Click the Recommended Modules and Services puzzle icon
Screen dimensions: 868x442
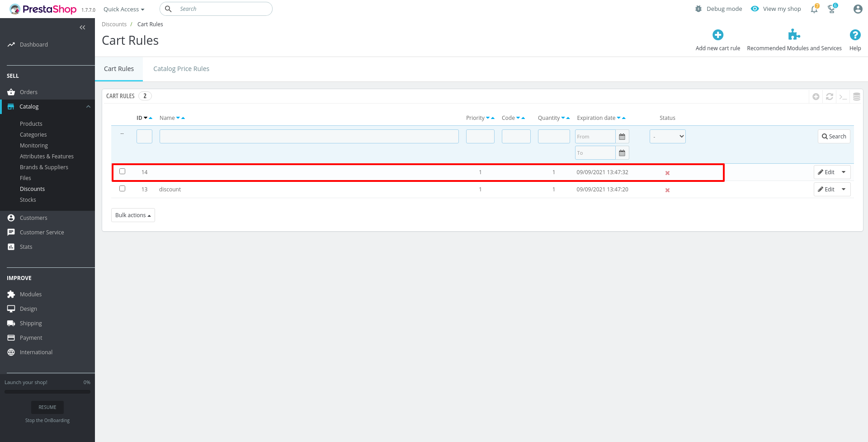coord(795,34)
